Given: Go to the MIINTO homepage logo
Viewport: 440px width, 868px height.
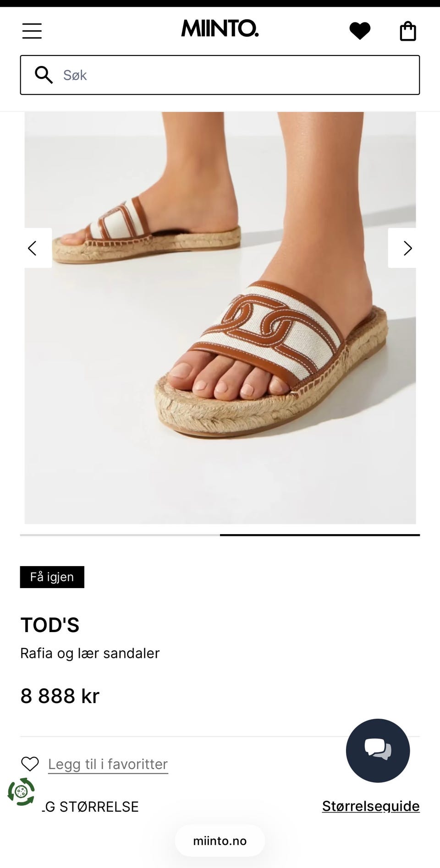Looking at the screenshot, I should click(x=220, y=28).
